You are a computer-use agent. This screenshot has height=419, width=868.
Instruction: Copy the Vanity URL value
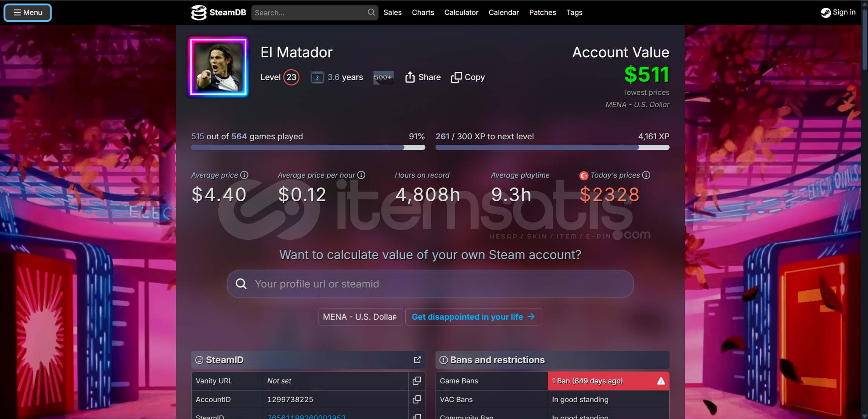pyautogui.click(x=417, y=381)
